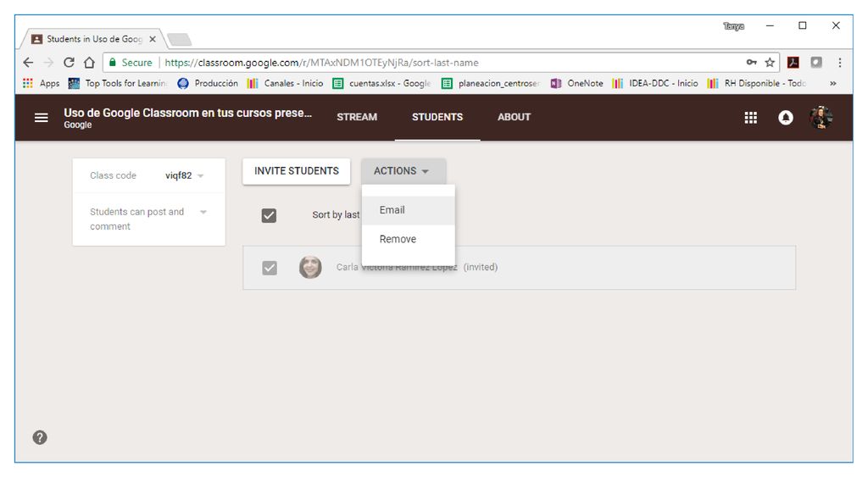The image size is (868, 488).
Task: Close the Students in Uso de Goog tab
Action: click(x=153, y=39)
